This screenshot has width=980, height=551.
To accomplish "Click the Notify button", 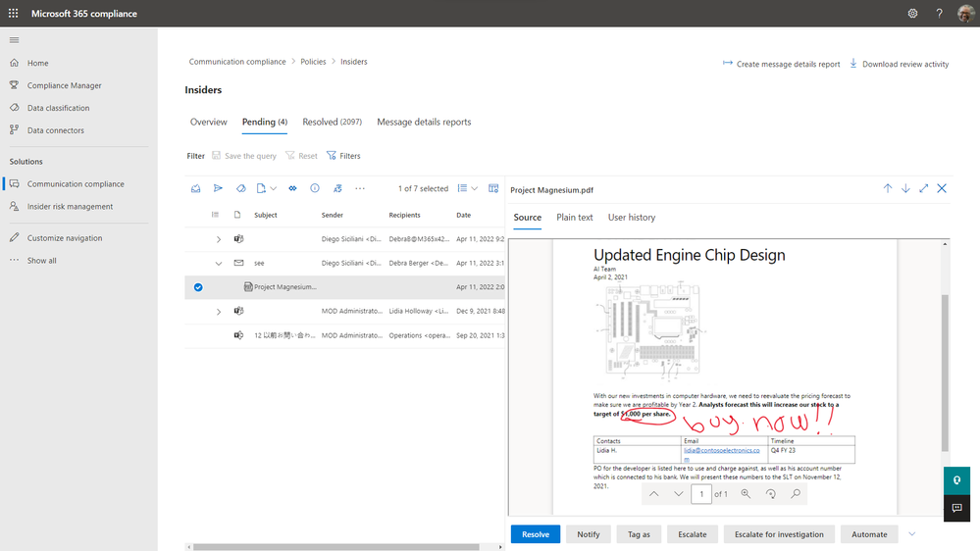I will pos(589,534).
